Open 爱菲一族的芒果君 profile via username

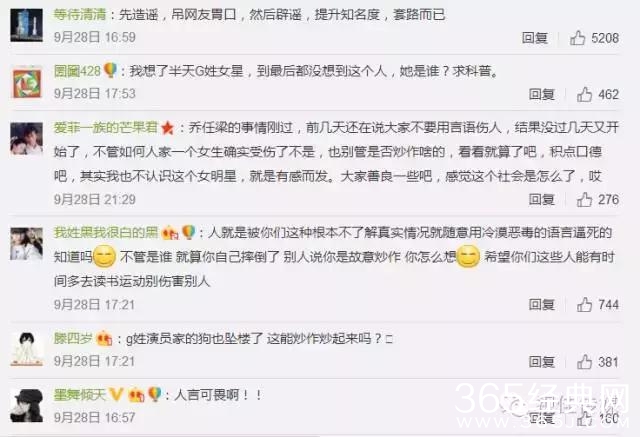click(x=106, y=128)
